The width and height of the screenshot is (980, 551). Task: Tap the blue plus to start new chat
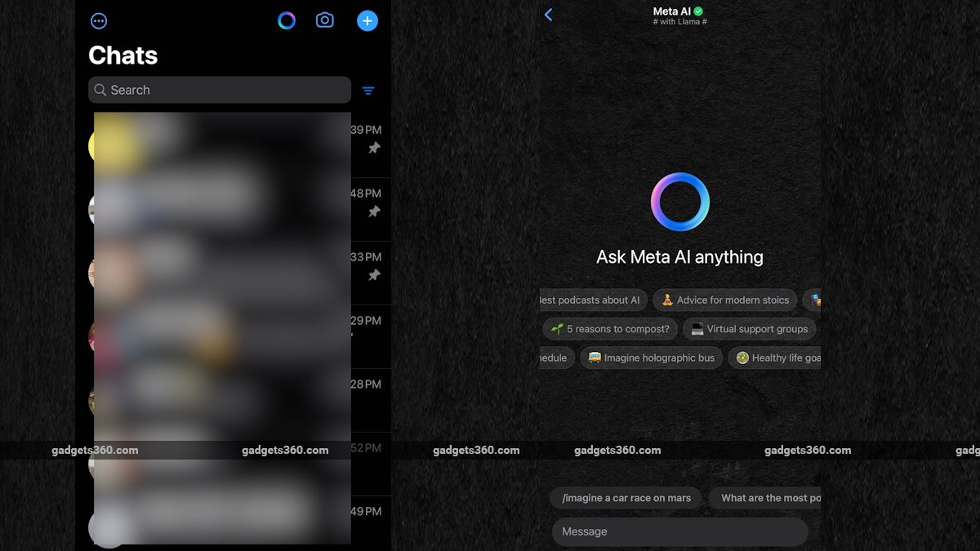pyautogui.click(x=367, y=20)
